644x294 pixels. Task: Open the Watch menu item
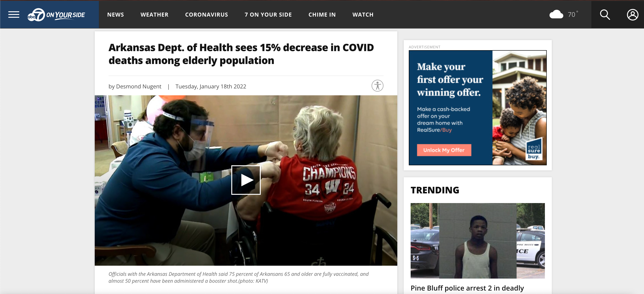(x=363, y=15)
